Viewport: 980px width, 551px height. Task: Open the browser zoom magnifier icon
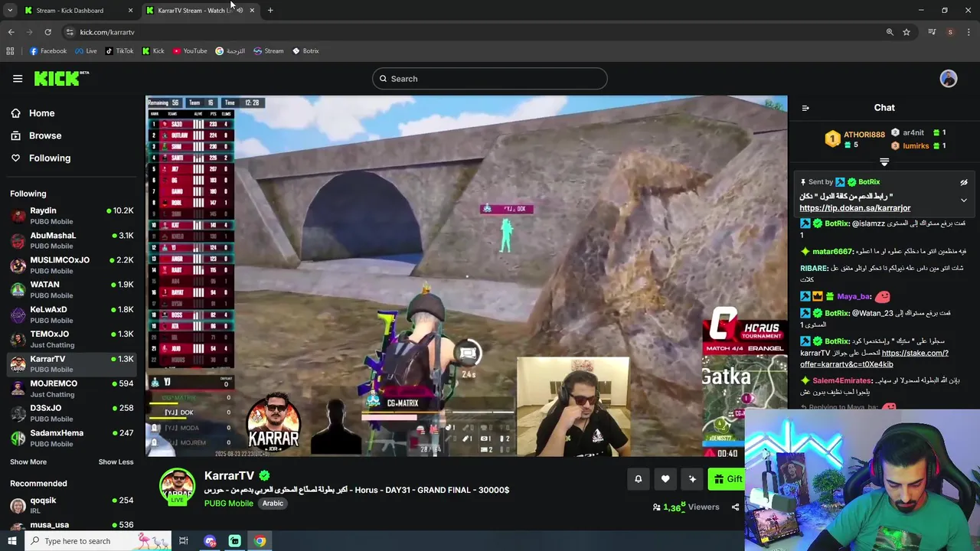(x=890, y=32)
